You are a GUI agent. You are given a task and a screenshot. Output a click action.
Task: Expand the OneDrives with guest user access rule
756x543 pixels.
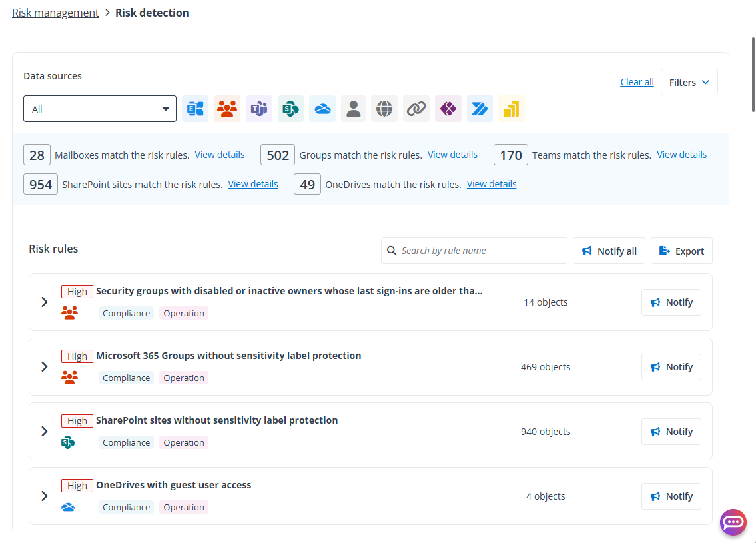[44, 496]
